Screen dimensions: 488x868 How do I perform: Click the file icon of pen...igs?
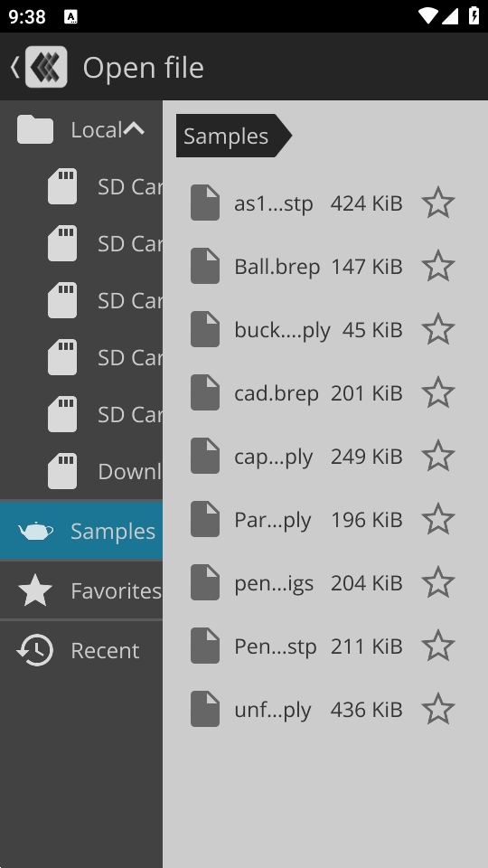click(205, 581)
